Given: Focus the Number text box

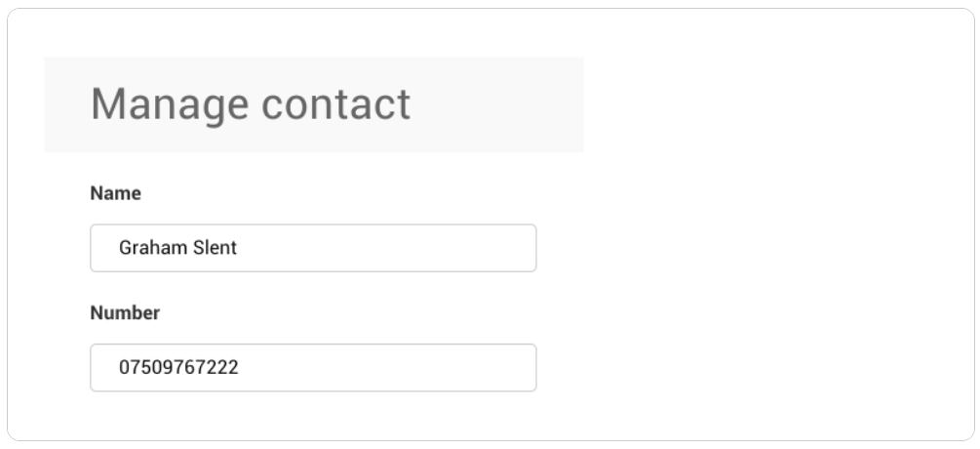Looking at the screenshot, I should 313,368.
